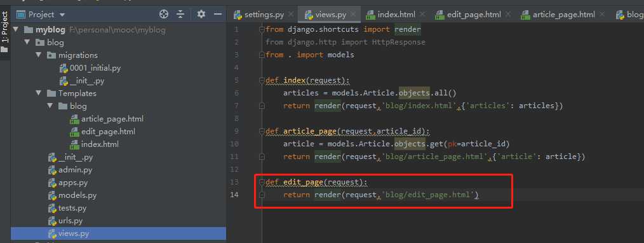Select apps.py in the project tree
The height and width of the screenshot is (243, 644).
73,183
